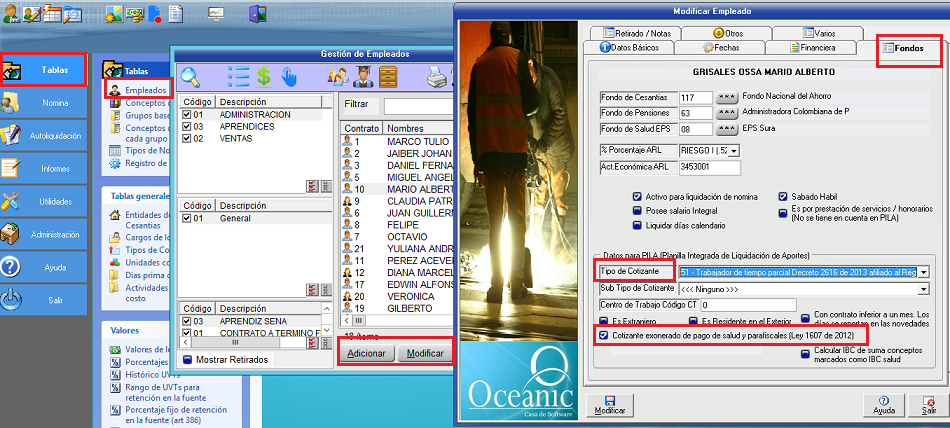950x428 pixels.
Task: Open the Tipo de Cotizante dropdown
Action: pyautogui.click(x=923, y=272)
